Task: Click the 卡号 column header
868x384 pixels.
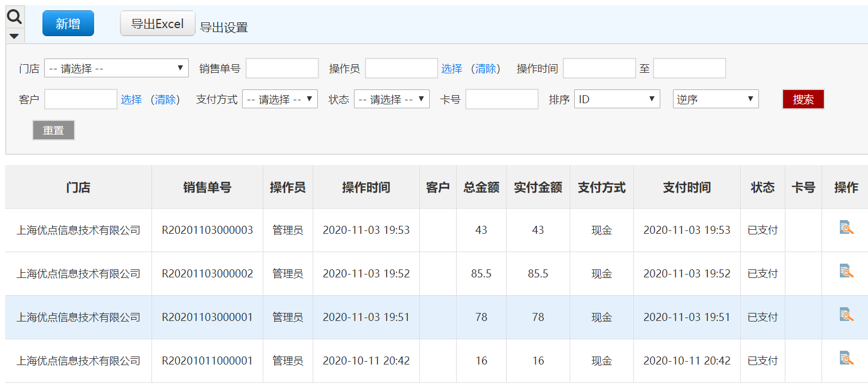Action: point(803,187)
